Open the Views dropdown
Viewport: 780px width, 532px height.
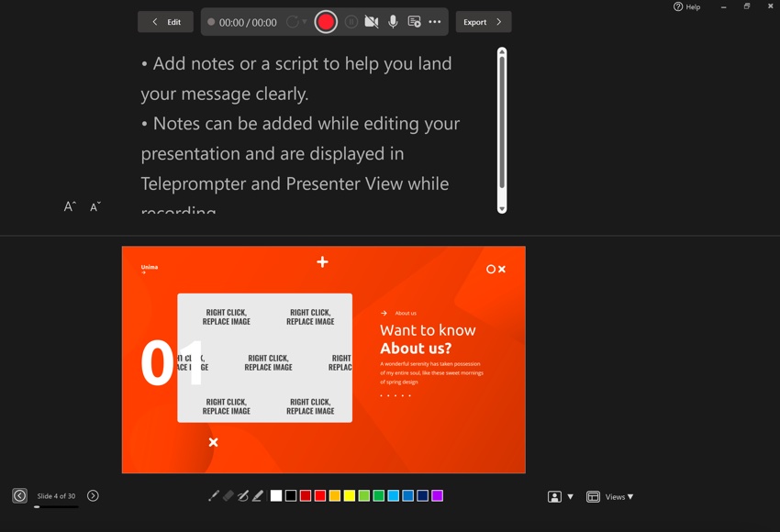point(610,497)
